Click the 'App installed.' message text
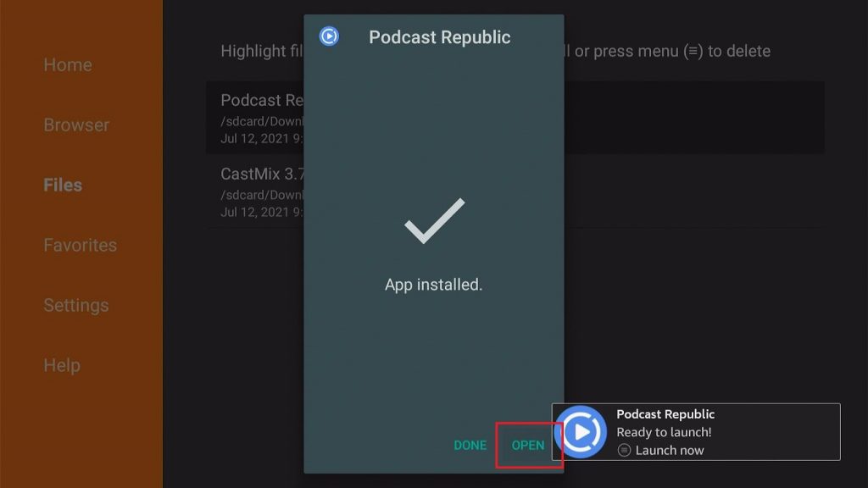This screenshot has width=868, height=488. [x=433, y=285]
